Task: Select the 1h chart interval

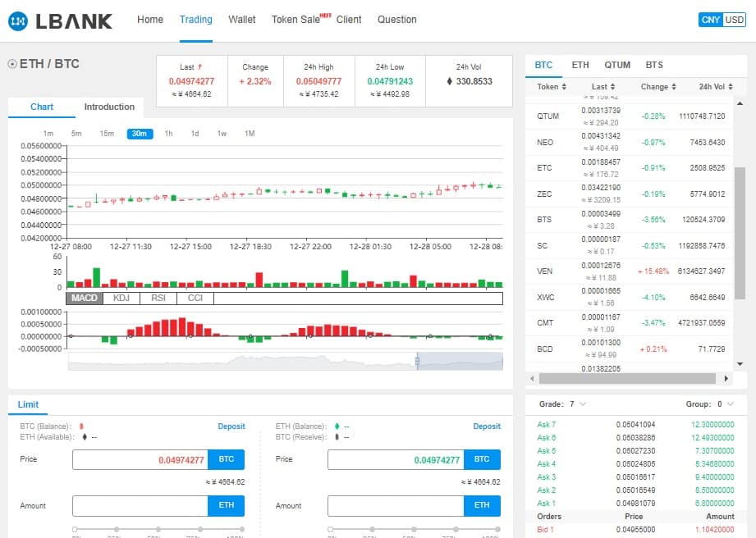Action: [168, 134]
